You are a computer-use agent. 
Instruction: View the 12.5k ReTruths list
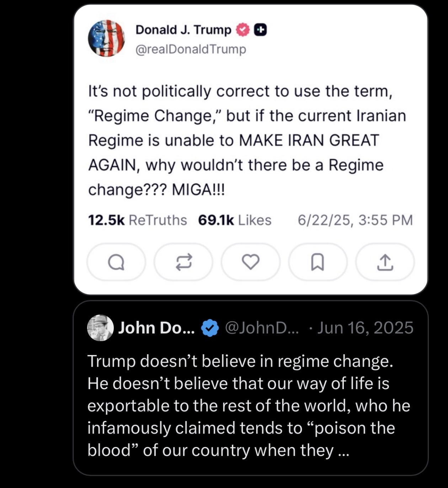point(137,220)
